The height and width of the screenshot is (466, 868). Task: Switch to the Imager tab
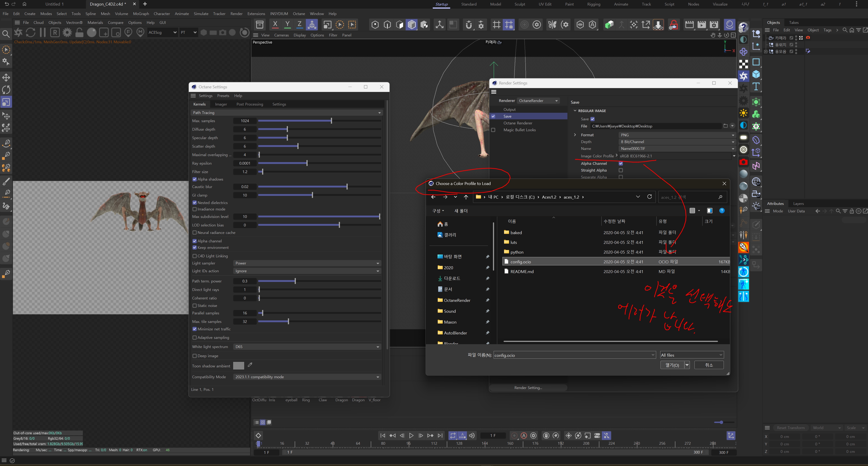coord(221,104)
